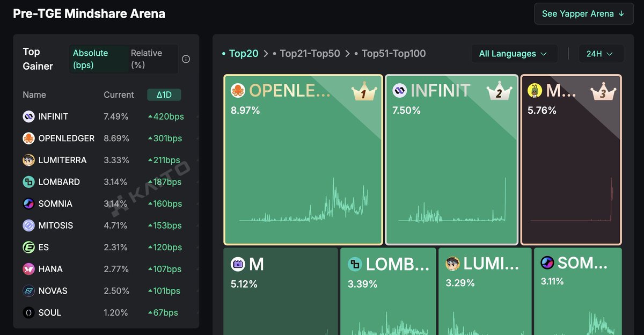This screenshot has height=335, width=644.
Task: Click the Name column header
Action: 34,95
